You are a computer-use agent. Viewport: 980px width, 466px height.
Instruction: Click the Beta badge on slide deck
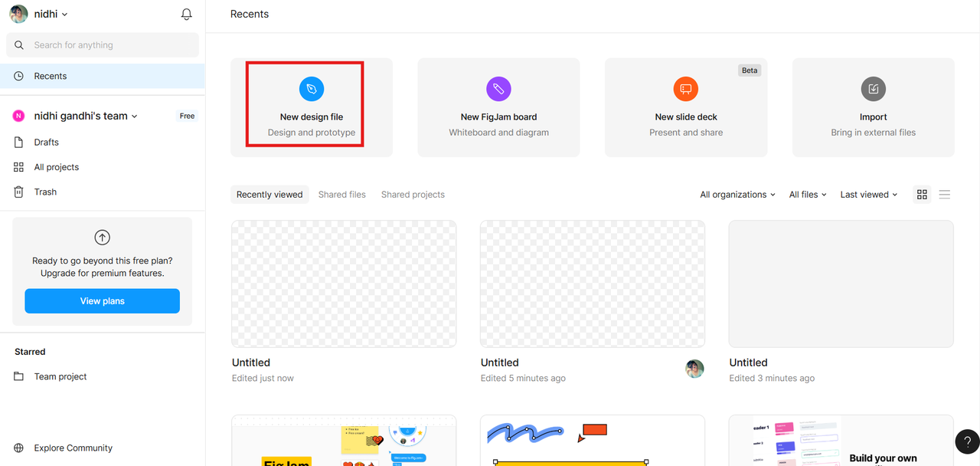coord(750,71)
